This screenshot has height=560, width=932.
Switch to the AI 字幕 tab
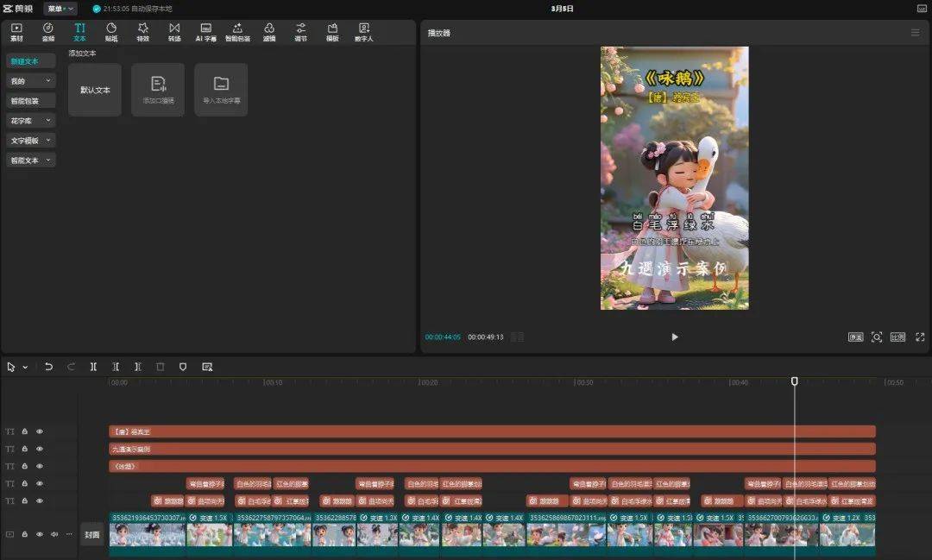[x=205, y=32]
